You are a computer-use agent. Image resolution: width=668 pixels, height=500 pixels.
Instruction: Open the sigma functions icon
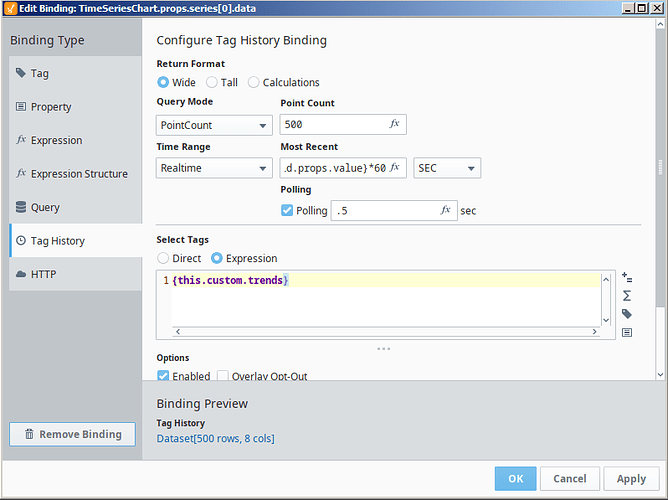pyautogui.click(x=627, y=296)
